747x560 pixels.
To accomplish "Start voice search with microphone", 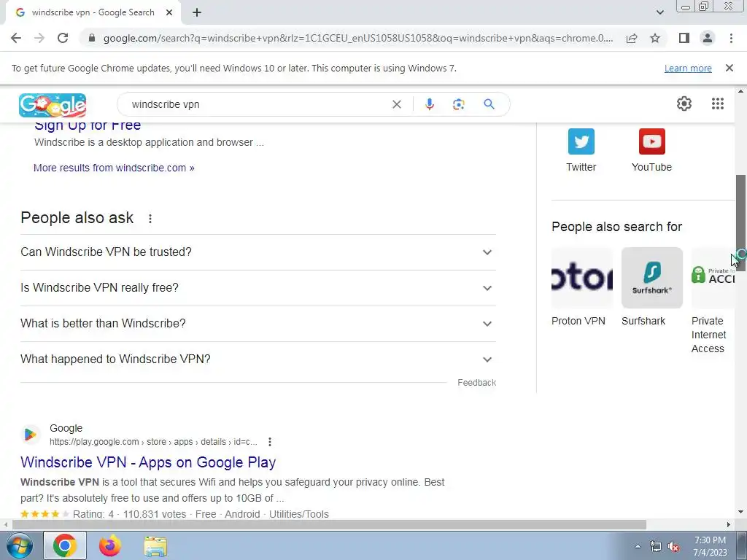I will (429, 104).
